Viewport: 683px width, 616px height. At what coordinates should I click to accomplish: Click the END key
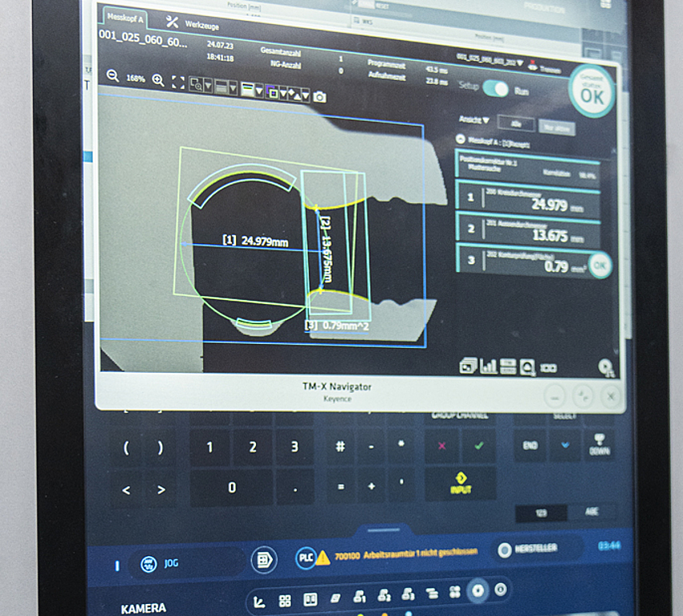click(530, 445)
